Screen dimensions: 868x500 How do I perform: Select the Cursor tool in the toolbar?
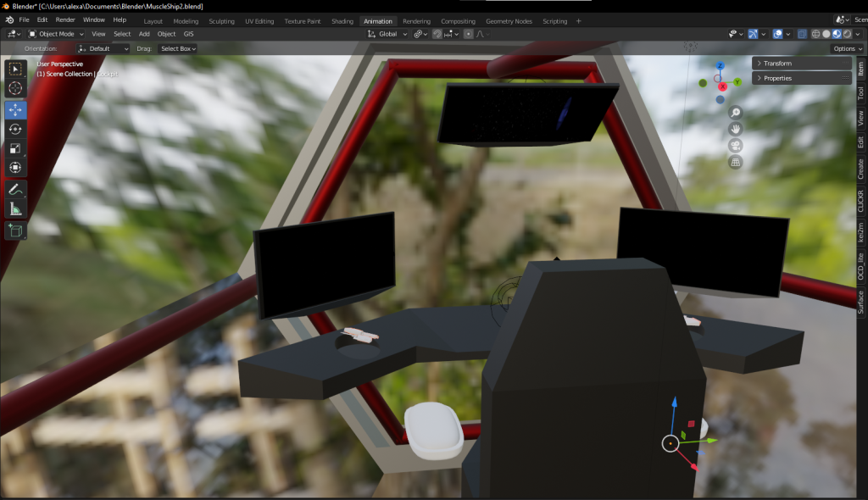(15, 88)
